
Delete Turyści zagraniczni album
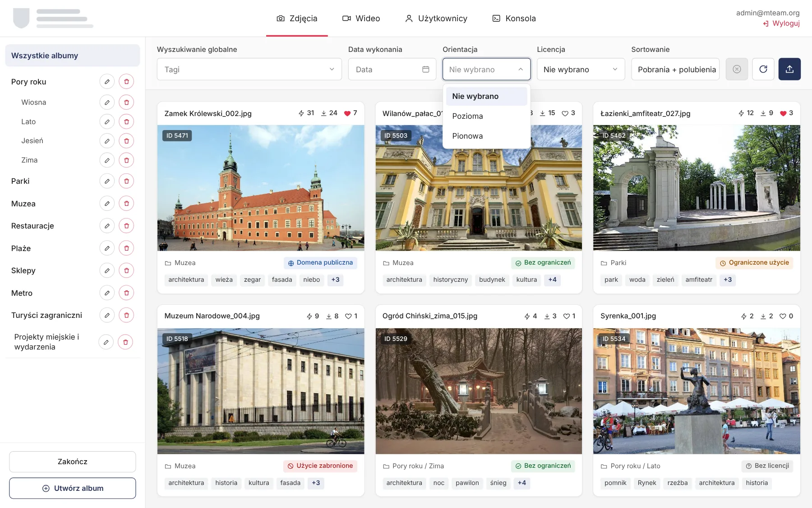point(126,315)
